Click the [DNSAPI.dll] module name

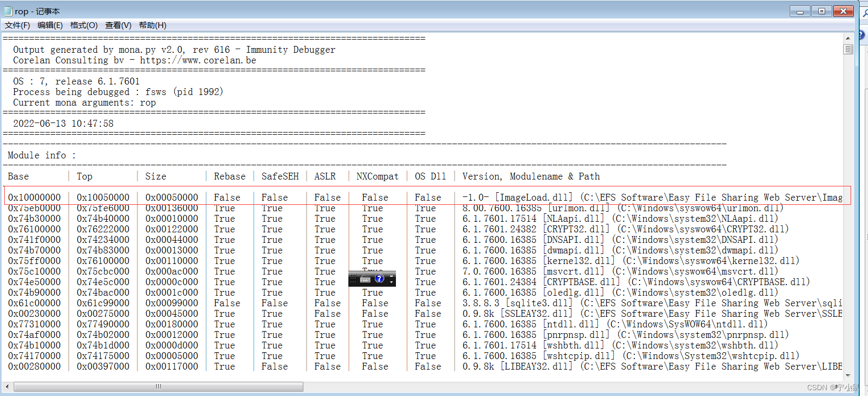(x=574, y=240)
